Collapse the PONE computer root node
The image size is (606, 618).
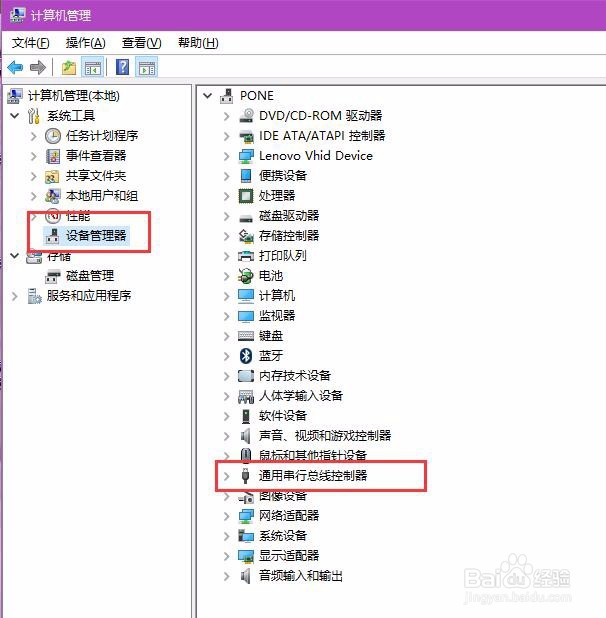(x=208, y=96)
